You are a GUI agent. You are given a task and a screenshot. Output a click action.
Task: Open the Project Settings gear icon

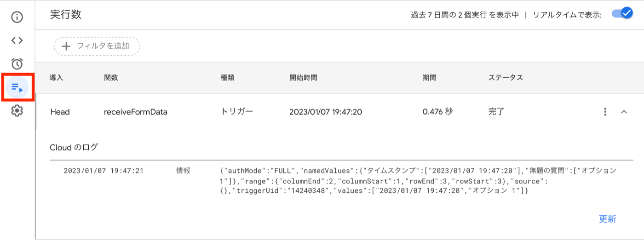pyautogui.click(x=17, y=110)
